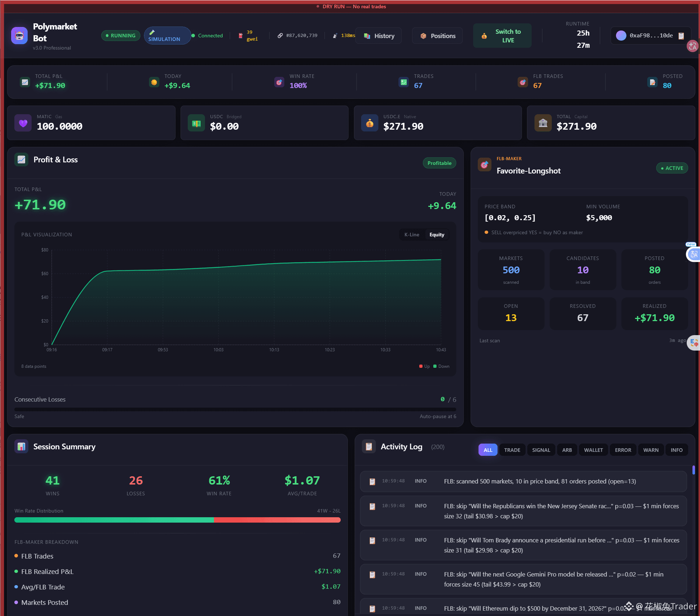Click the USDC.E money bag icon
700x616 pixels.
[370, 123]
